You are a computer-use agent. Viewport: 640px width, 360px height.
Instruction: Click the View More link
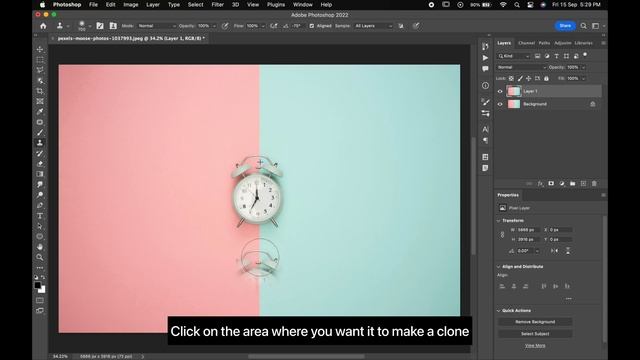(x=535, y=346)
